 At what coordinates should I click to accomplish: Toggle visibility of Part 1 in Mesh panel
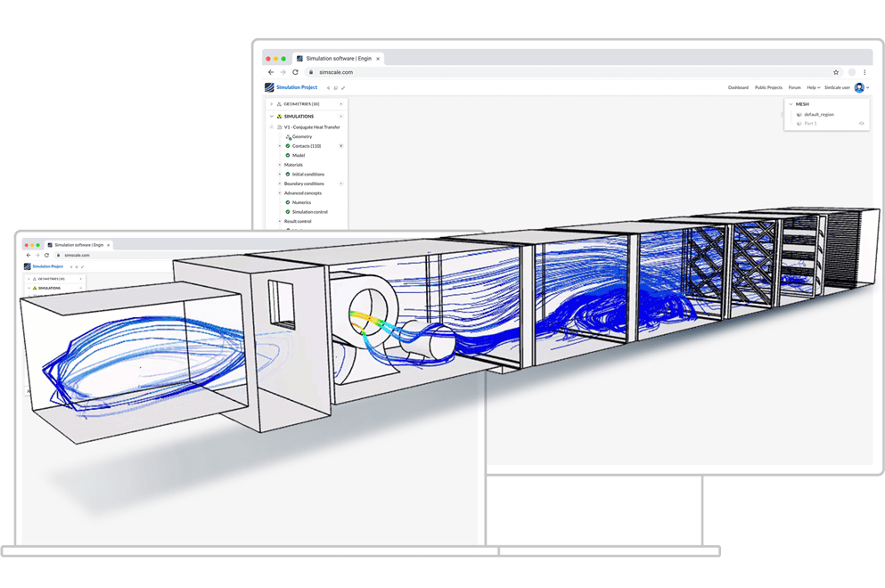click(x=862, y=123)
